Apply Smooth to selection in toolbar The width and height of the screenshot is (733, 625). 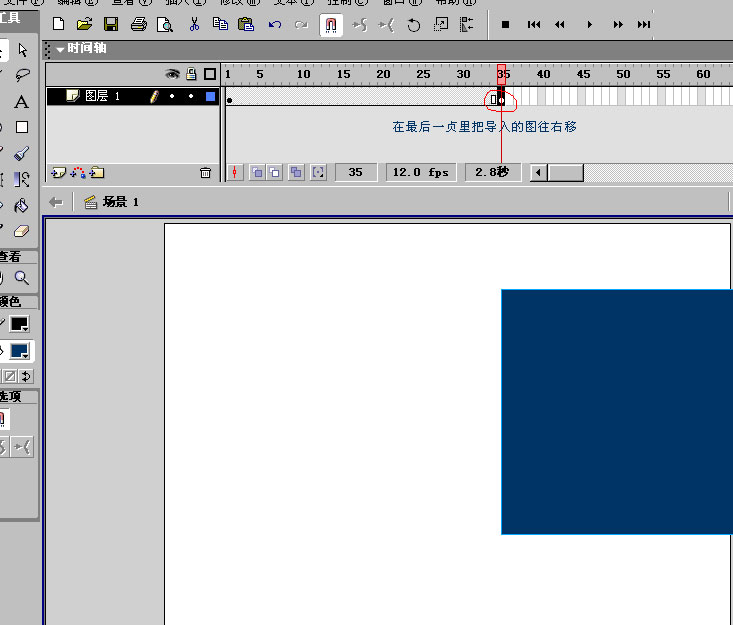359,24
